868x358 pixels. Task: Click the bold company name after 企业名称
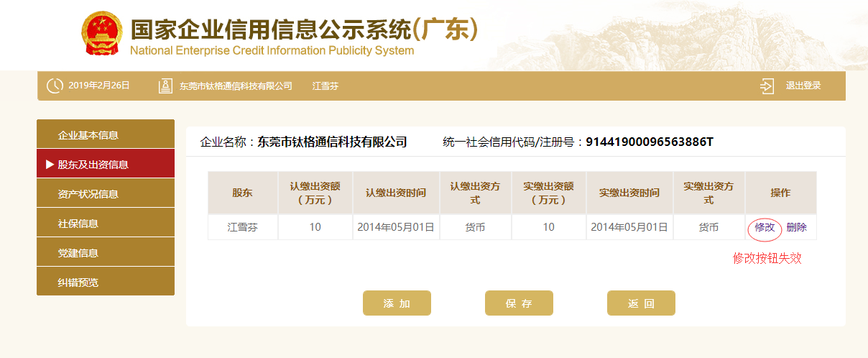click(x=332, y=142)
